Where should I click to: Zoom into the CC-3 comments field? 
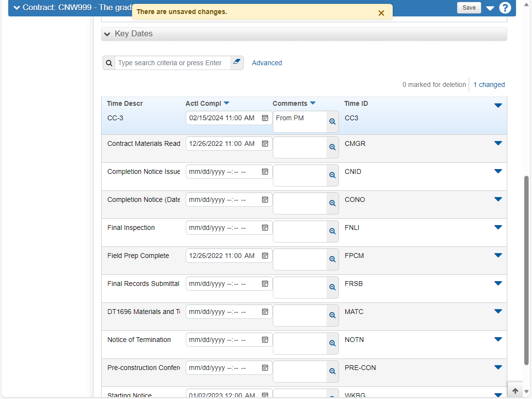pyautogui.click(x=333, y=122)
